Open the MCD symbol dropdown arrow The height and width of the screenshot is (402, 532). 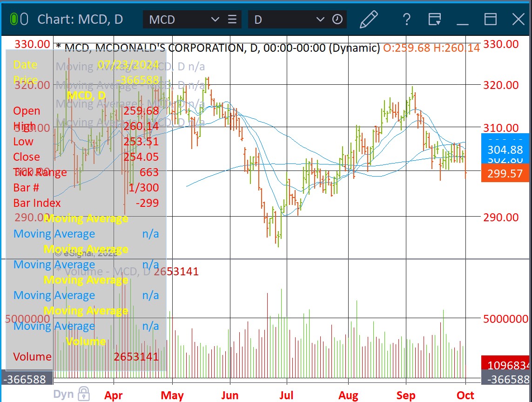215,19
